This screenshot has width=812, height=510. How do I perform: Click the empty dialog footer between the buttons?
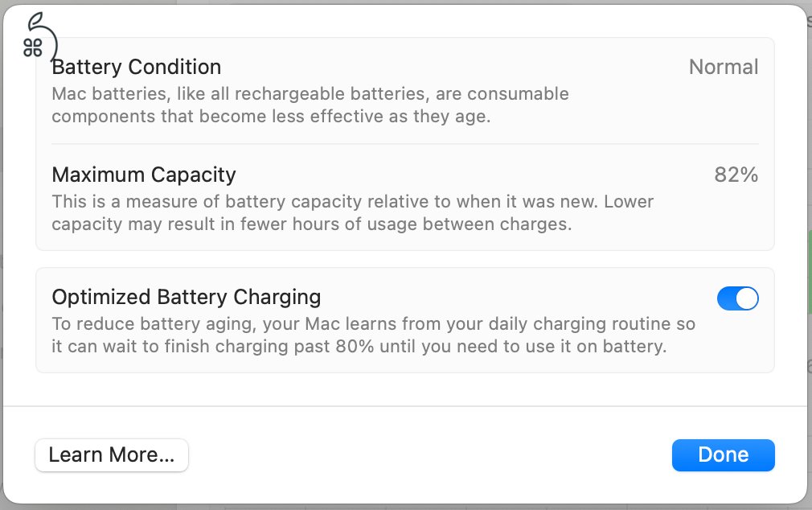pyautogui.click(x=429, y=455)
